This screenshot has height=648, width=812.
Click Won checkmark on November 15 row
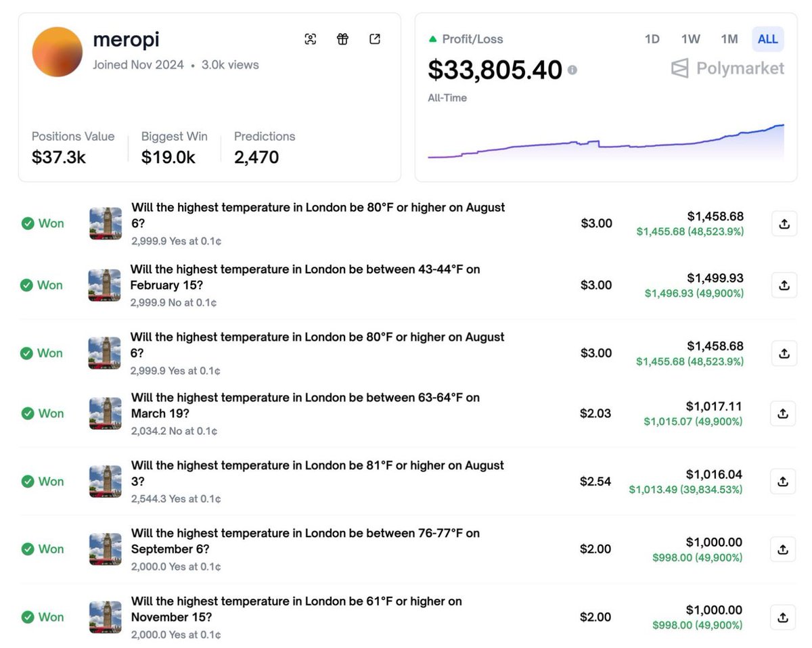[x=28, y=617]
